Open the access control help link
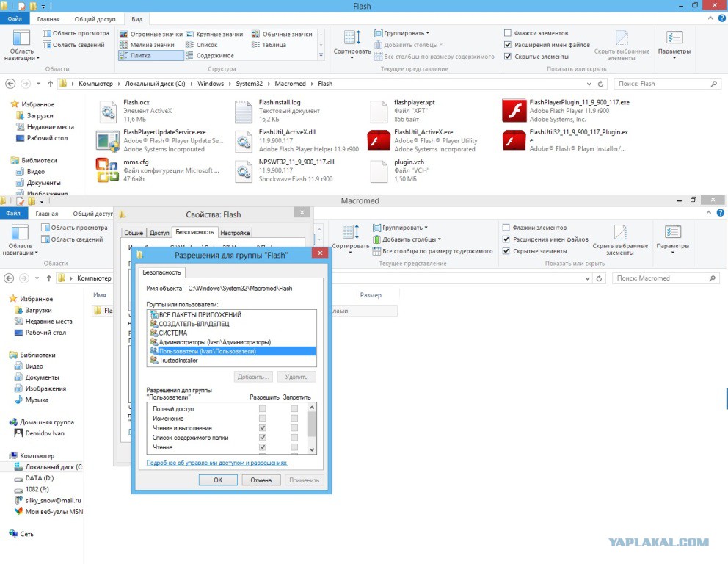This screenshot has width=728, height=564. coord(217,463)
